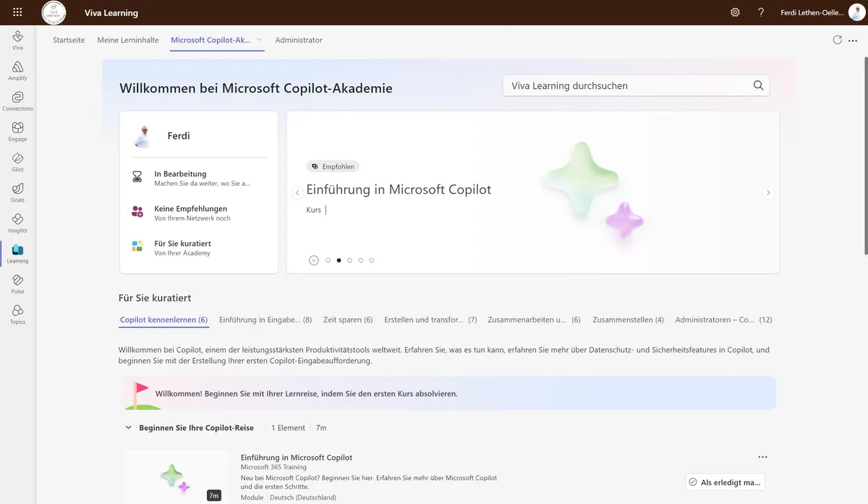This screenshot has width=868, height=504.
Task: Open the Einführung in Microsoft Copilot course title
Action: click(x=297, y=457)
